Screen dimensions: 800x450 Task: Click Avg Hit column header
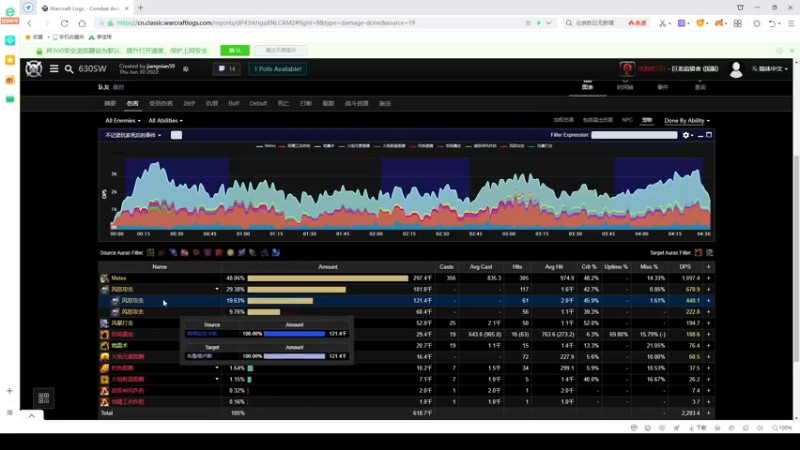pyautogui.click(x=554, y=267)
